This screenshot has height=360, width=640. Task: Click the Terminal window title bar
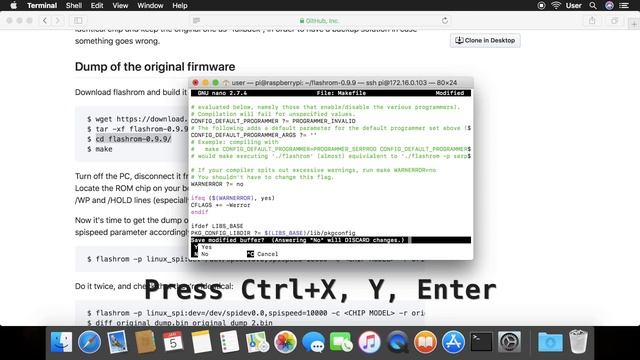331,82
